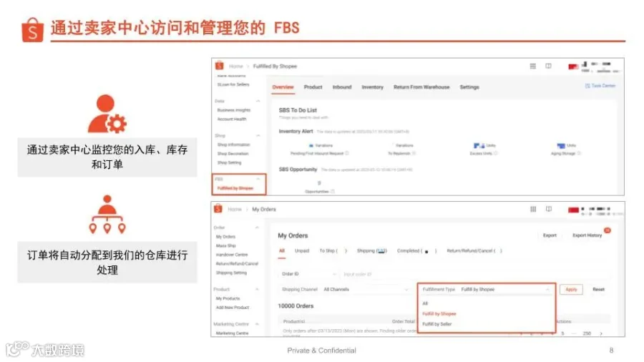The image size is (644, 362).
Task: Collapse the Data sidebar section
Action: pyautogui.click(x=258, y=101)
